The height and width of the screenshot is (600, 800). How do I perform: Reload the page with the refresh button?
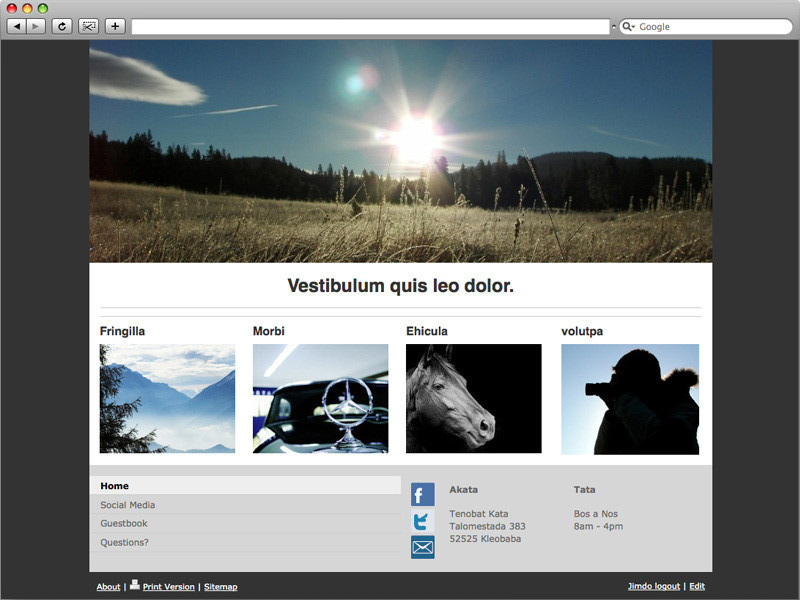[62, 27]
